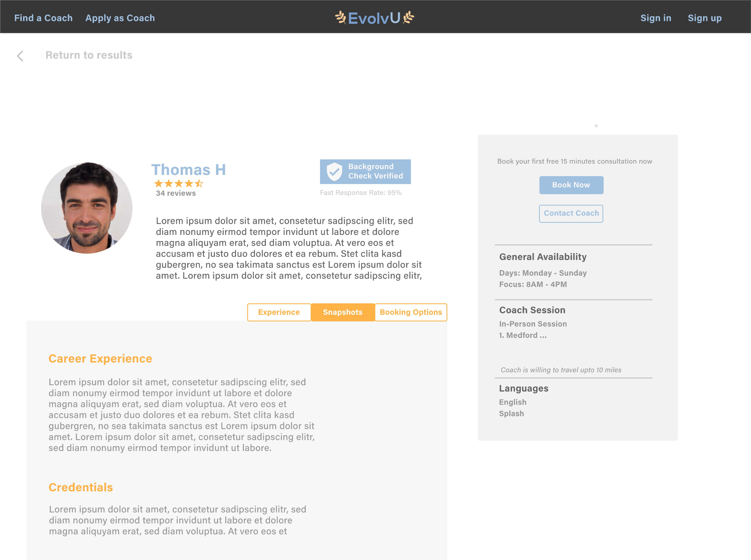This screenshot has height=560, width=751.
Task: Click the back chevron arrow icon
Action: (x=20, y=56)
